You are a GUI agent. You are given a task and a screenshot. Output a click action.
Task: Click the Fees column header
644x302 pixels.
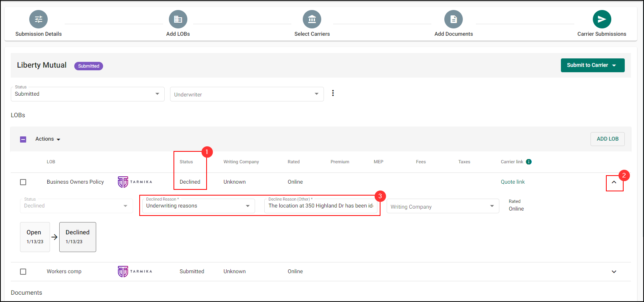click(421, 162)
